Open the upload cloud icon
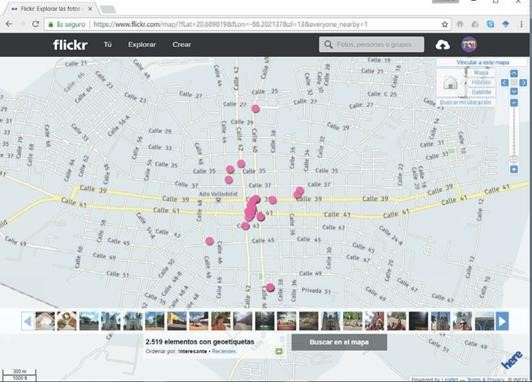The image size is (532, 382). (x=442, y=44)
